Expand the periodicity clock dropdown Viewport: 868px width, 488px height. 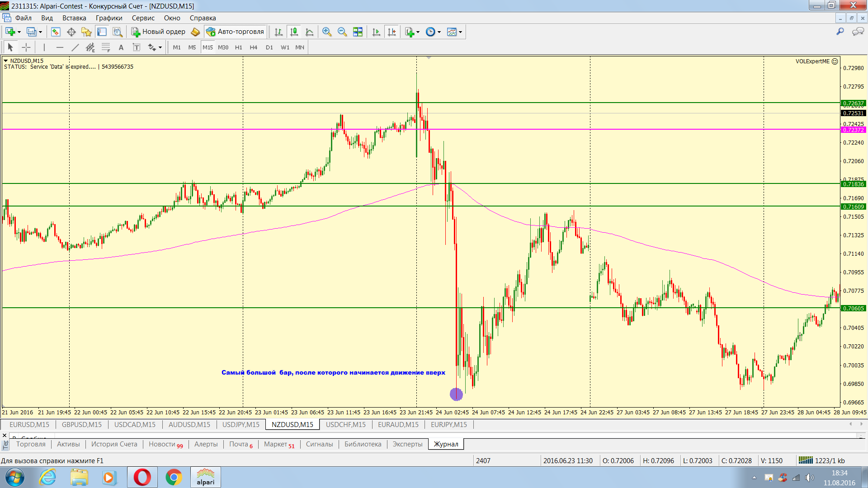[439, 32]
